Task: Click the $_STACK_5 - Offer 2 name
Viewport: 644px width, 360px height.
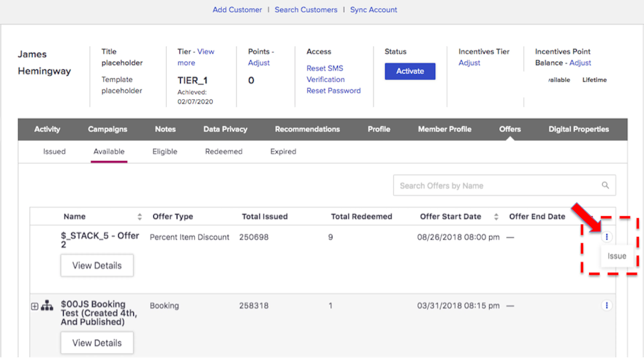Action: [x=100, y=240]
